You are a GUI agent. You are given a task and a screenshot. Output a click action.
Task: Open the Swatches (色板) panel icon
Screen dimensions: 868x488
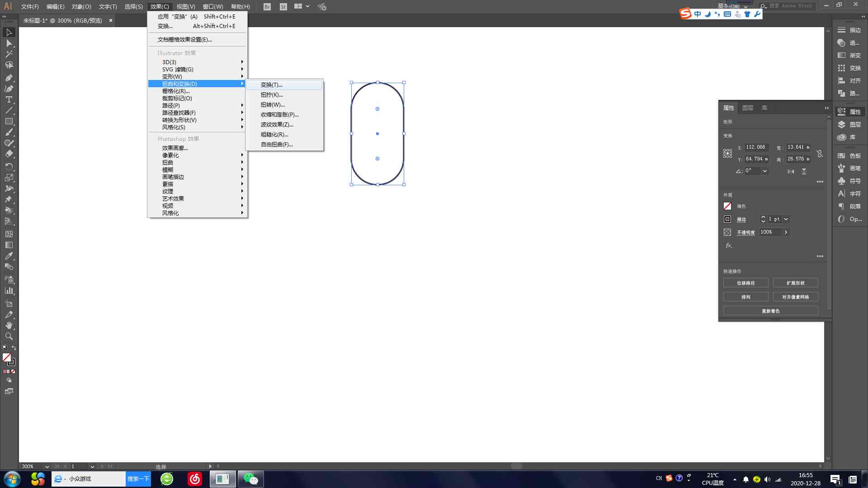pos(841,155)
